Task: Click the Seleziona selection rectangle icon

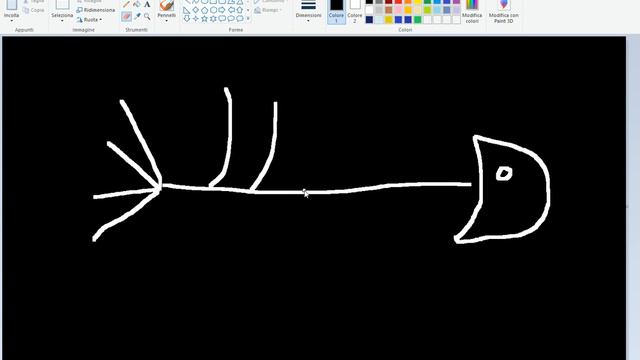Action: pos(62,4)
